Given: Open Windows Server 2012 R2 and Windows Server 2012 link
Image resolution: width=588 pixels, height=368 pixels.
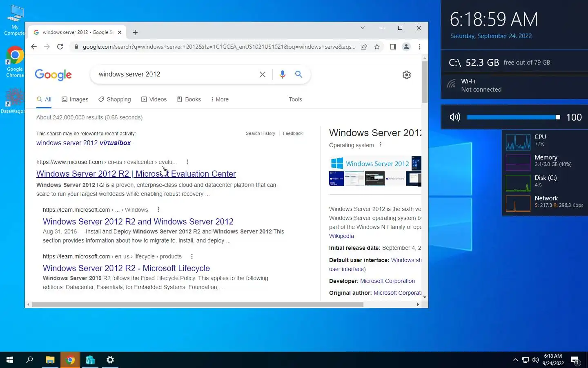Looking at the screenshot, I should click(138, 222).
